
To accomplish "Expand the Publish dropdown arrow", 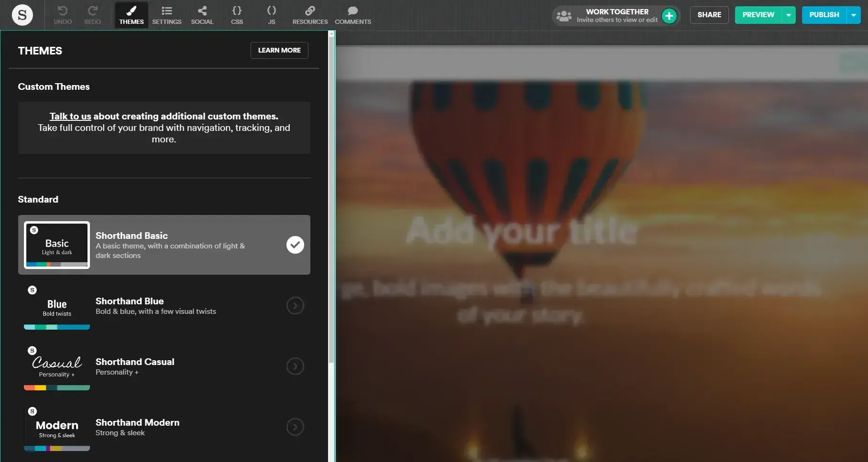I will coord(854,15).
